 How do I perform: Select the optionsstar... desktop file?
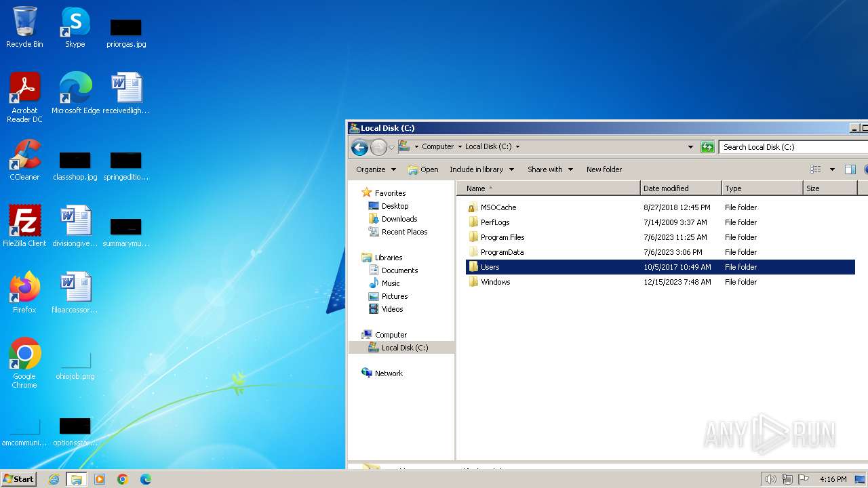click(75, 432)
